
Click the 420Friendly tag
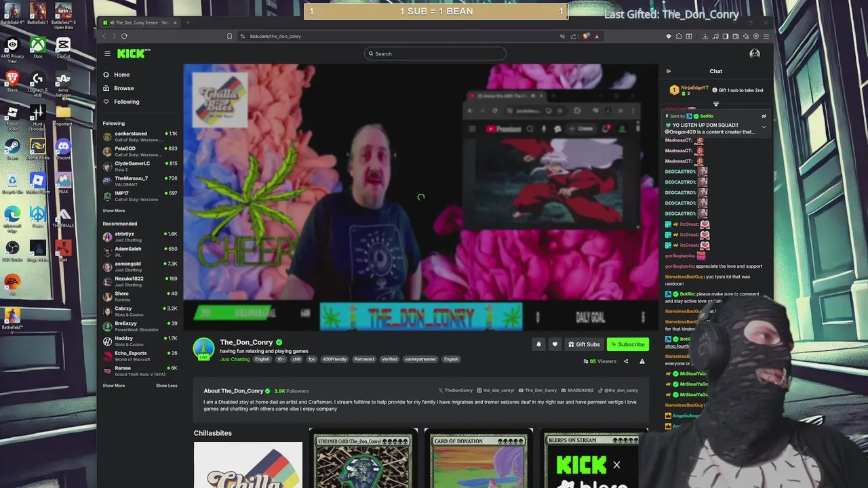334,359
